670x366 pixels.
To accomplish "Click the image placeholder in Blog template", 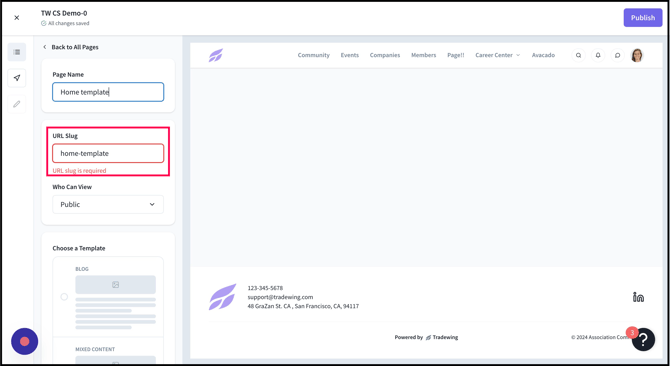I will pyautogui.click(x=115, y=284).
